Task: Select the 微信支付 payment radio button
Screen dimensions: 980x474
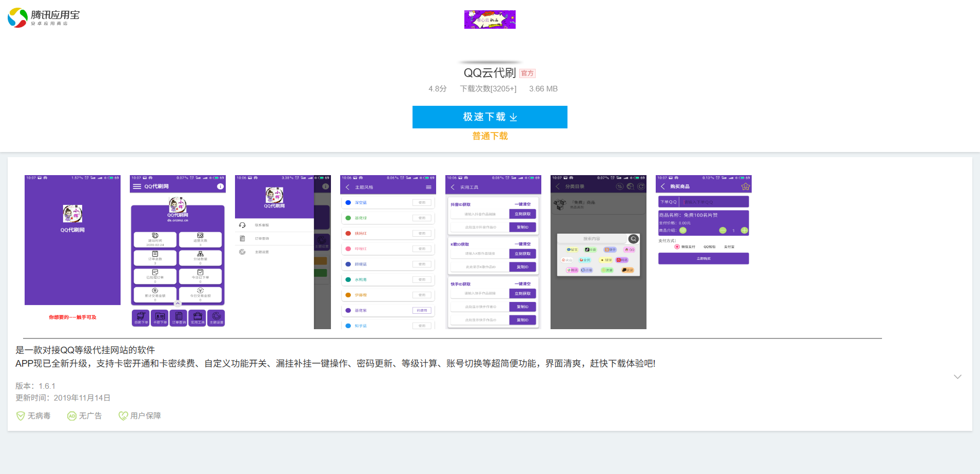Action: click(677, 247)
